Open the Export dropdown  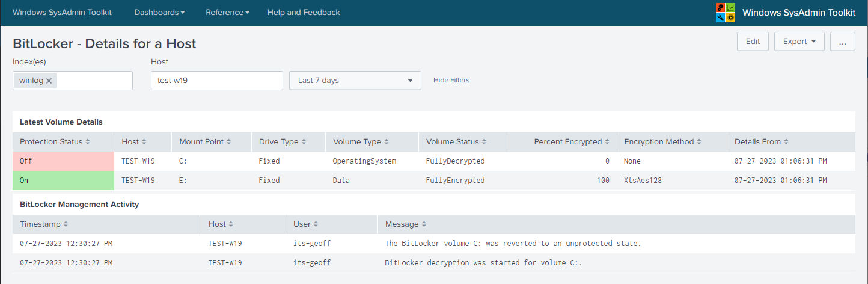coord(799,42)
